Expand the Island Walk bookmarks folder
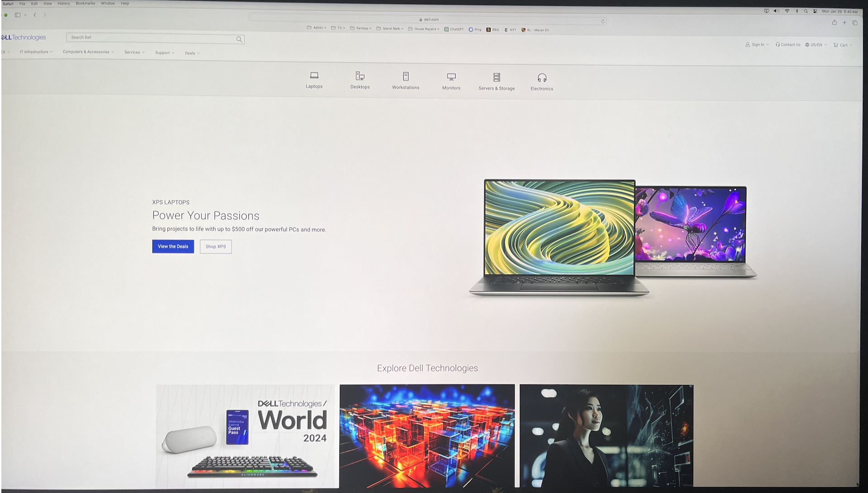 [x=390, y=28]
